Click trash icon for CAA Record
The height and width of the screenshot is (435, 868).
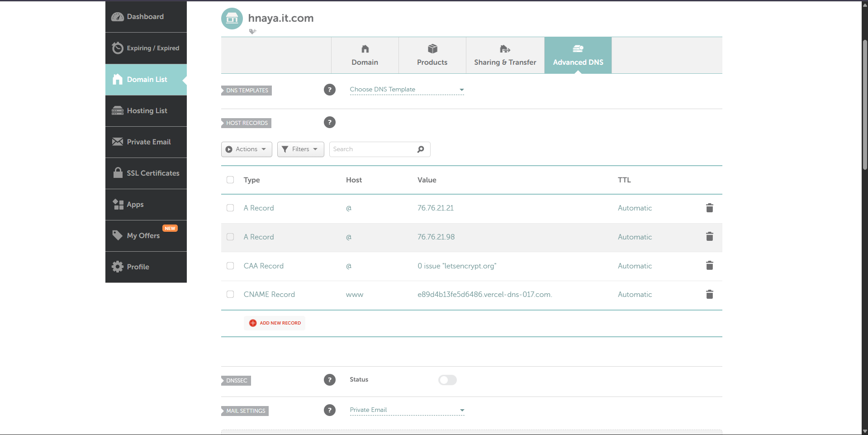pyautogui.click(x=709, y=266)
